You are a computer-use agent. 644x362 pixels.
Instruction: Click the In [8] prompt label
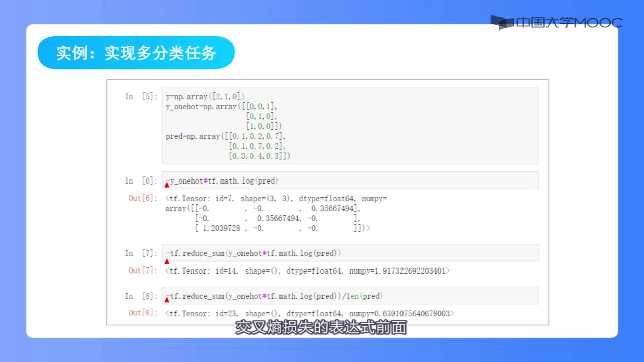141,296
